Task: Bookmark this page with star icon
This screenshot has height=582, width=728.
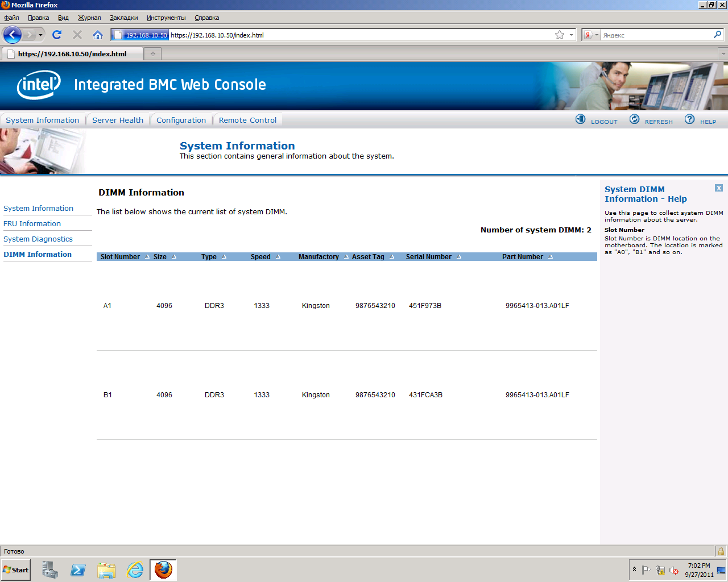Action: click(x=560, y=35)
